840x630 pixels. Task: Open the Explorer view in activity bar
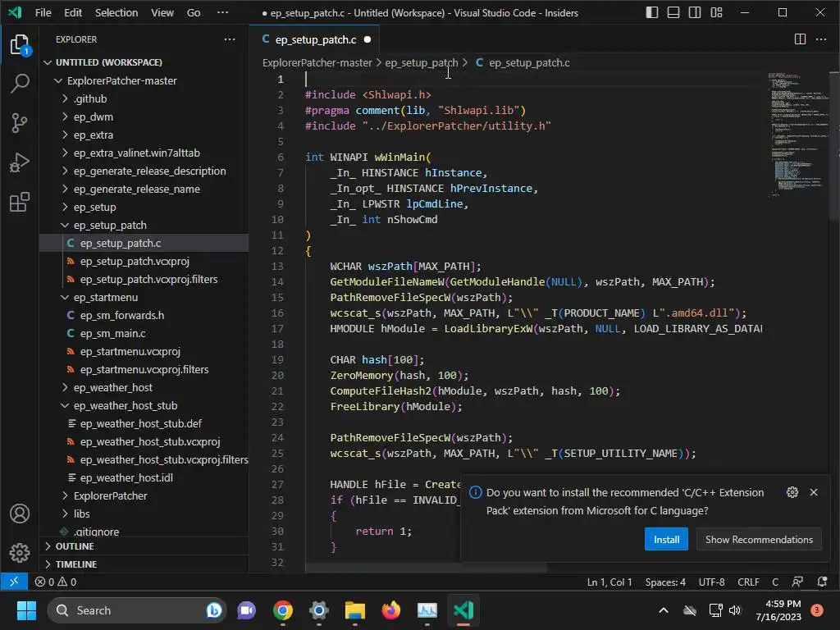(x=20, y=44)
